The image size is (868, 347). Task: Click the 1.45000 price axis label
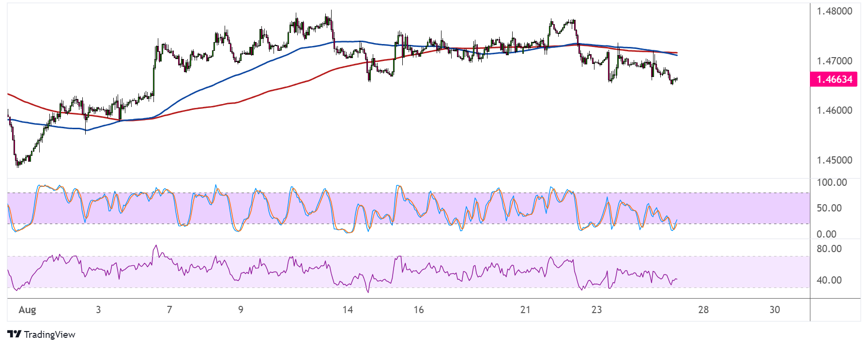tap(834, 160)
